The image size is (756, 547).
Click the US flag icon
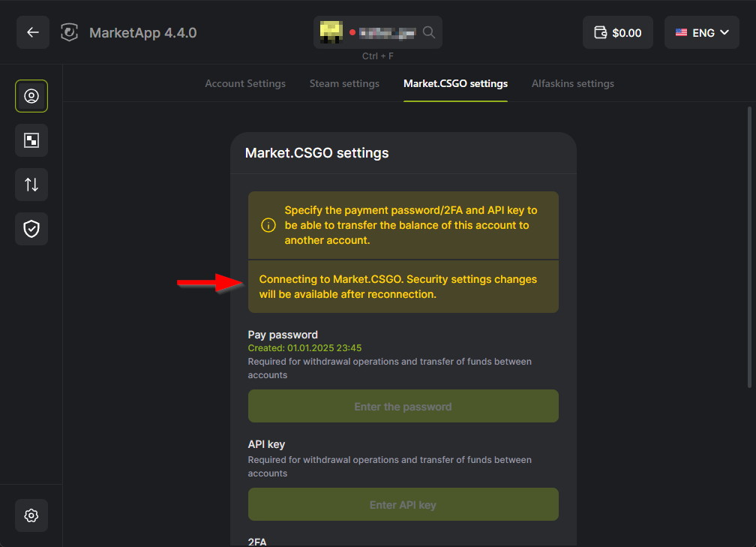pyautogui.click(x=681, y=32)
